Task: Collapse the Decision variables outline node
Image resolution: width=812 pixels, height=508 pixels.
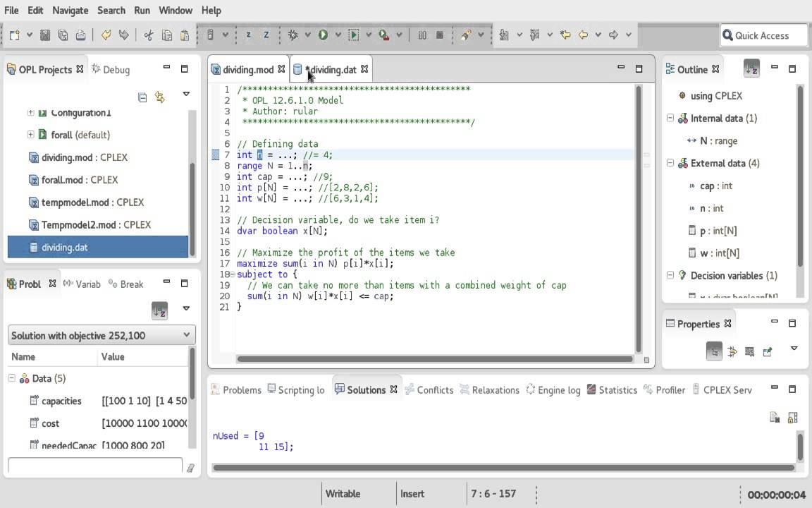Action: click(670, 275)
